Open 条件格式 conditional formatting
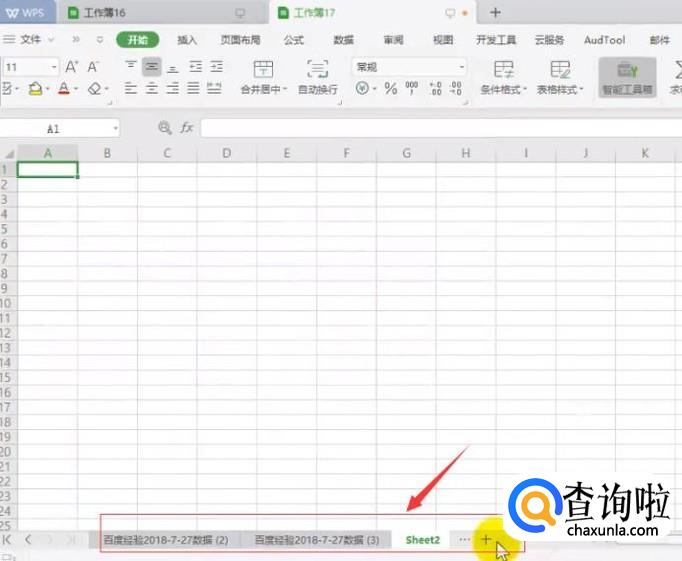 click(503, 77)
